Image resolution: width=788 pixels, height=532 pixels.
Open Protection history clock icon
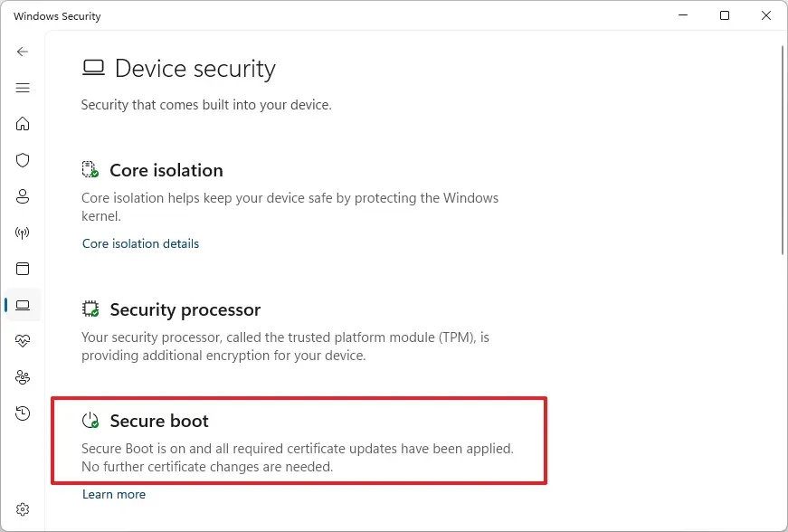pos(22,413)
